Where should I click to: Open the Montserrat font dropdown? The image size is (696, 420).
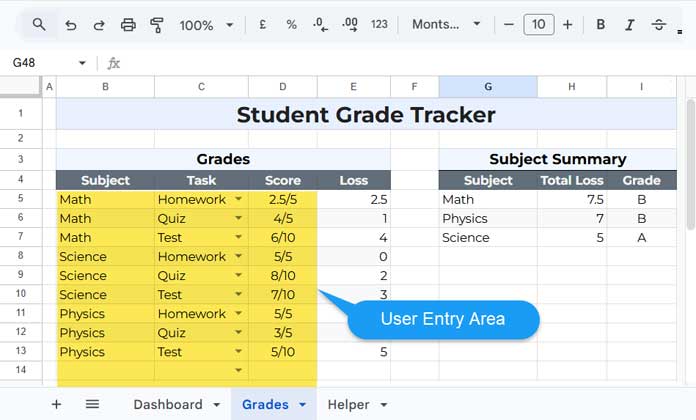click(446, 24)
